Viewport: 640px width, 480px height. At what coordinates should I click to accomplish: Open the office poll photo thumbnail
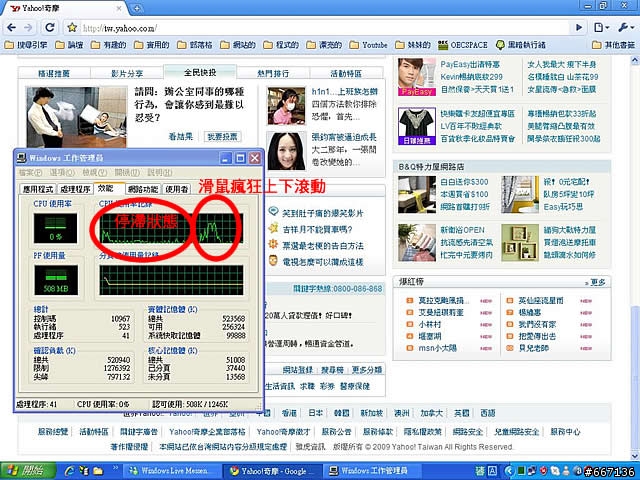point(76,117)
